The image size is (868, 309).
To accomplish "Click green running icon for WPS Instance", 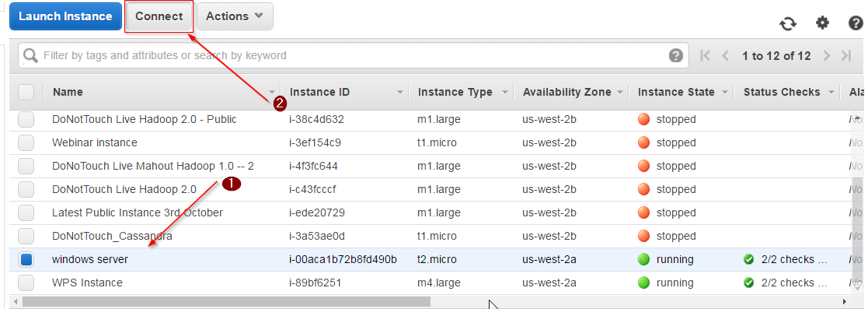I will coord(643,283).
